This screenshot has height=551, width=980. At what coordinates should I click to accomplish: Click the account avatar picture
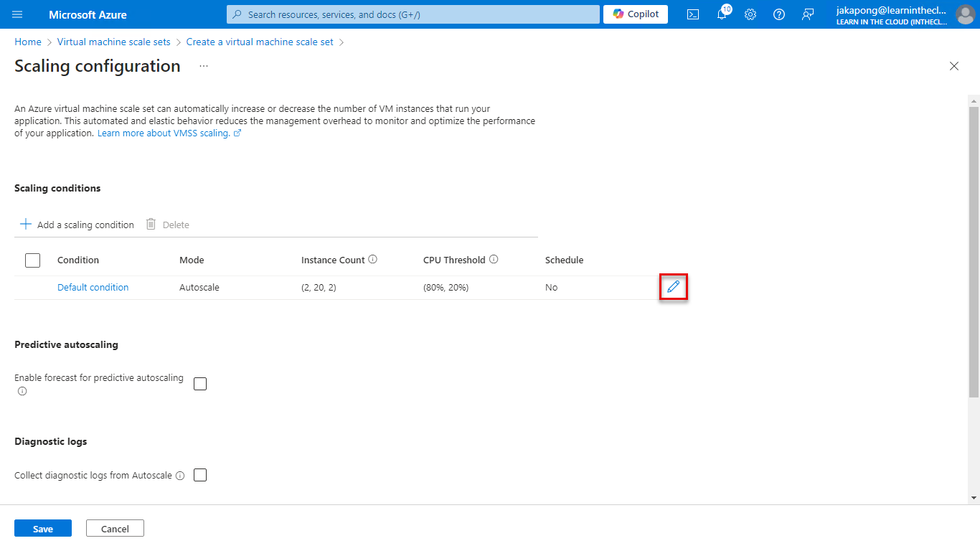click(965, 14)
